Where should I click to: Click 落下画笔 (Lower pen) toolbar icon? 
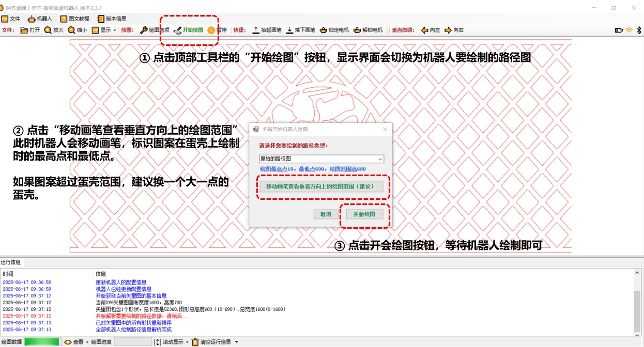click(x=289, y=30)
